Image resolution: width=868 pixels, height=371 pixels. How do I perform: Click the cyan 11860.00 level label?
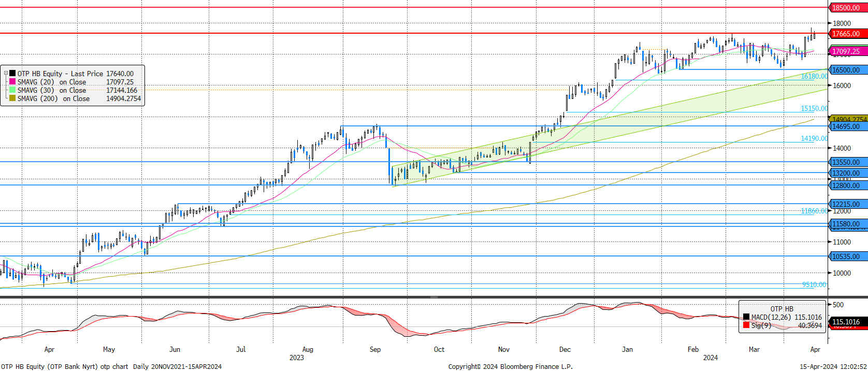pyautogui.click(x=814, y=211)
